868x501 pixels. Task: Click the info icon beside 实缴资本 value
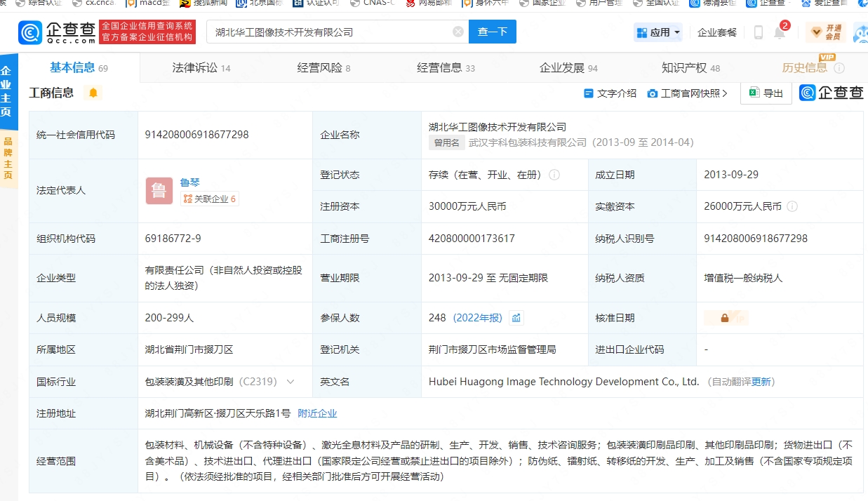(792, 206)
